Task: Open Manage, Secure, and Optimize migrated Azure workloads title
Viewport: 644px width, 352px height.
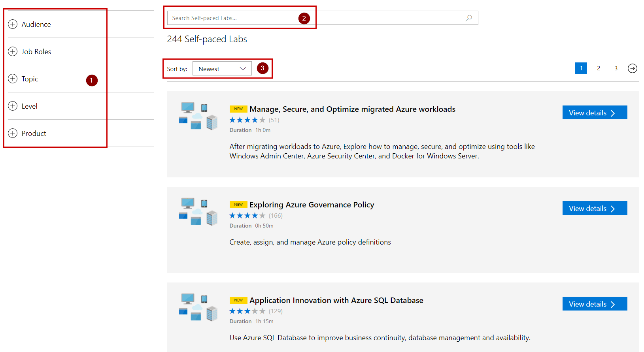Action: tap(352, 109)
